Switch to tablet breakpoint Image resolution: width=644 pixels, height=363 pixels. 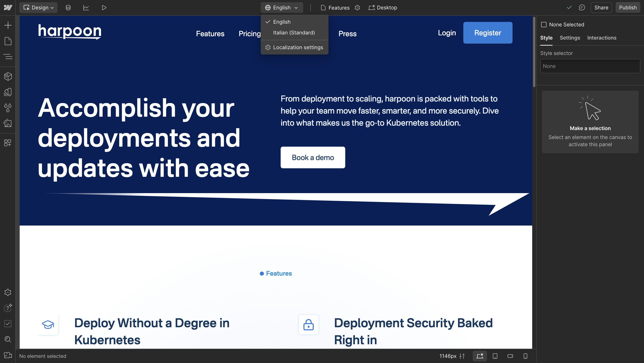click(495, 356)
